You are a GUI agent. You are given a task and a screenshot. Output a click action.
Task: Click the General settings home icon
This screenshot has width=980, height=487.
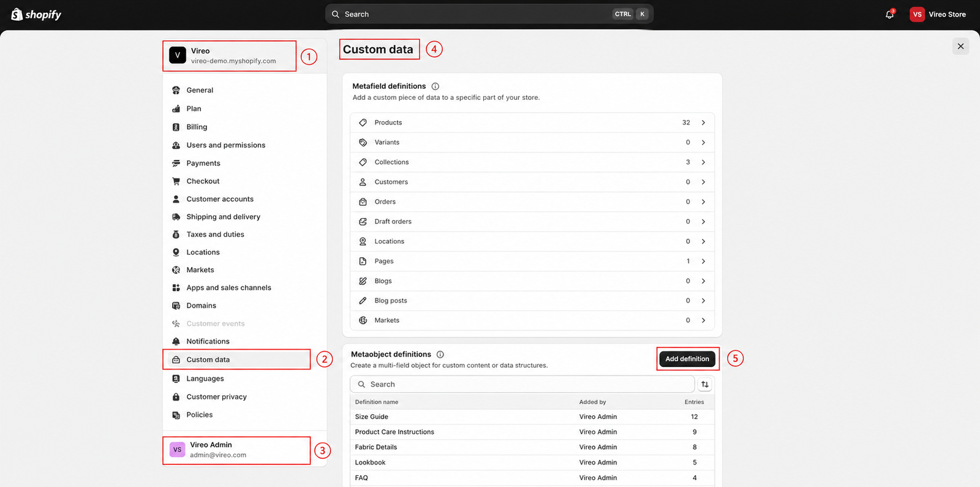pos(176,90)
